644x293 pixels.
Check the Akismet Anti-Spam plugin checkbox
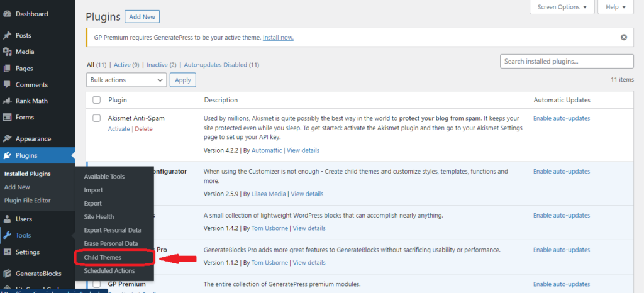pos(96,118)
